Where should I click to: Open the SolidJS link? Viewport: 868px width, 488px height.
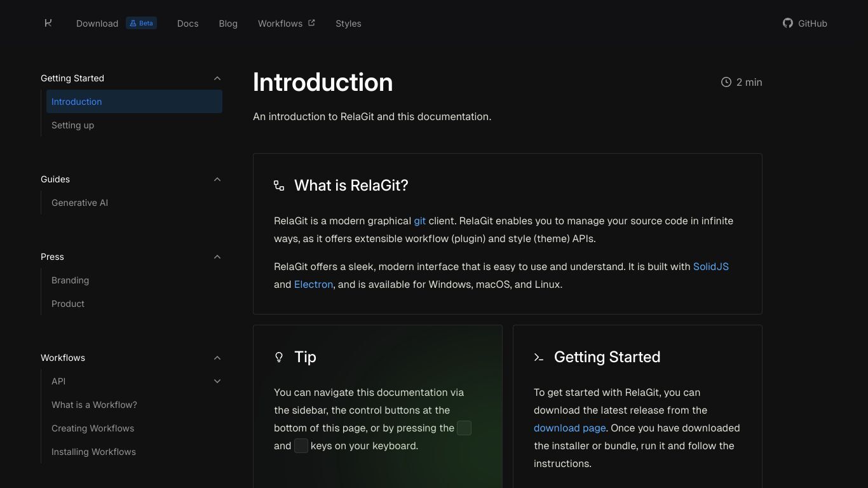[x=711, y=267]
